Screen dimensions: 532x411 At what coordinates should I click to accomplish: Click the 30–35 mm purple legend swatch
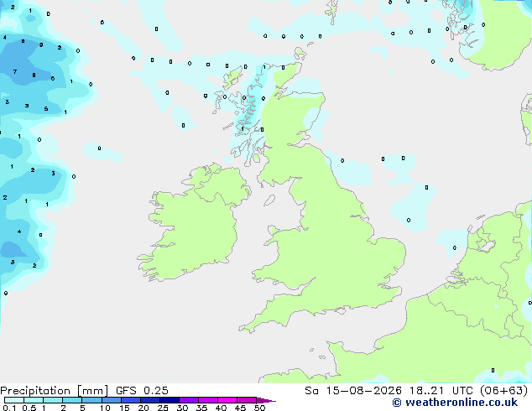189,400
